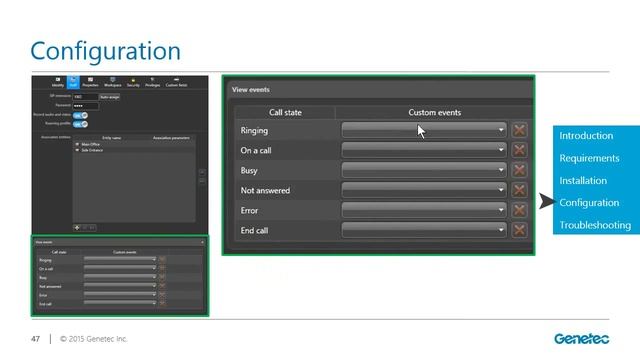
Task: Open Not answered events dropdown in enlarged panel
Action: pyautogui.click(x=424, y=190)
